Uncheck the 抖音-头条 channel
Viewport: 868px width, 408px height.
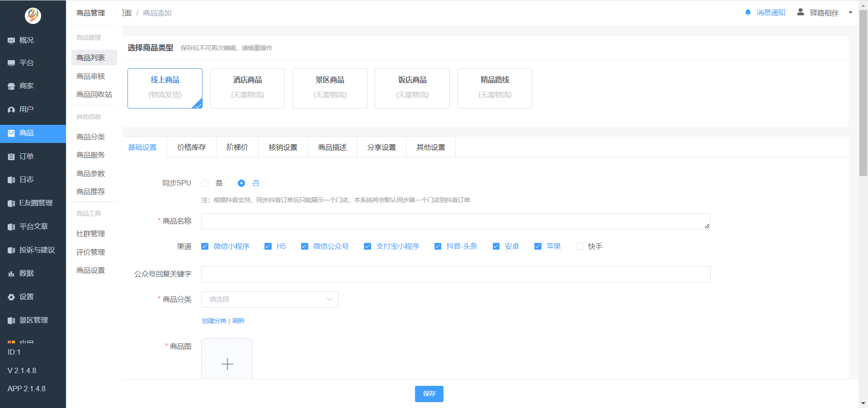click(x=438, y=247)
